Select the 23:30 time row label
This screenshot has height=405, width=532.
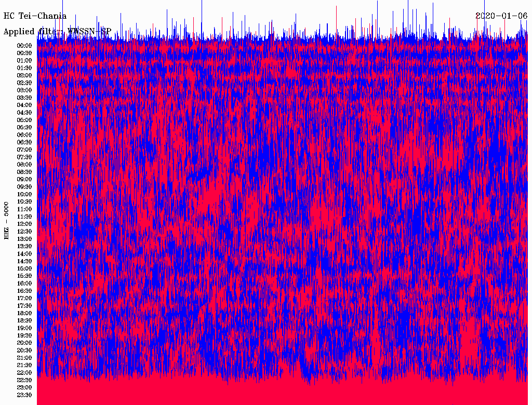click(24, 395)
